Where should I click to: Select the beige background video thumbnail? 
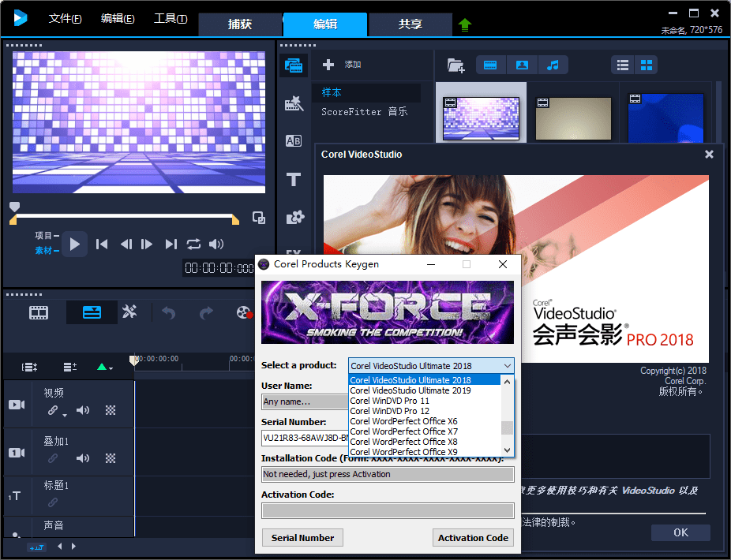coord(573,118)
